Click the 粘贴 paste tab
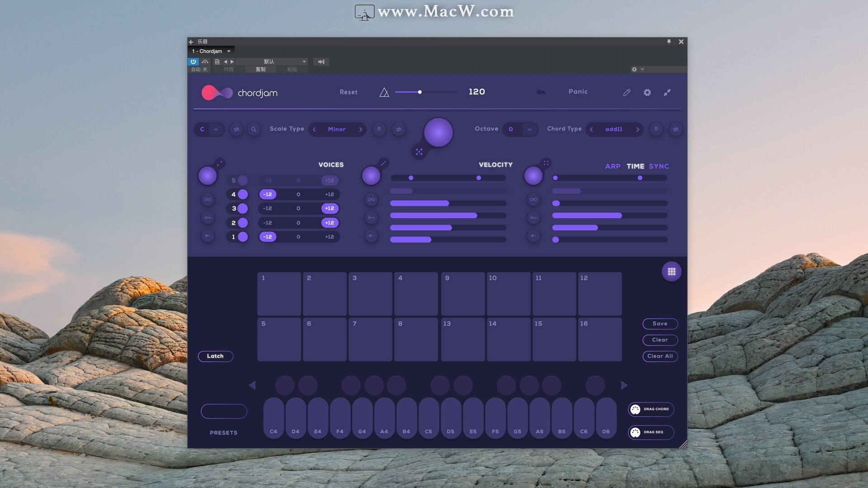 click(x=292, y=70)
